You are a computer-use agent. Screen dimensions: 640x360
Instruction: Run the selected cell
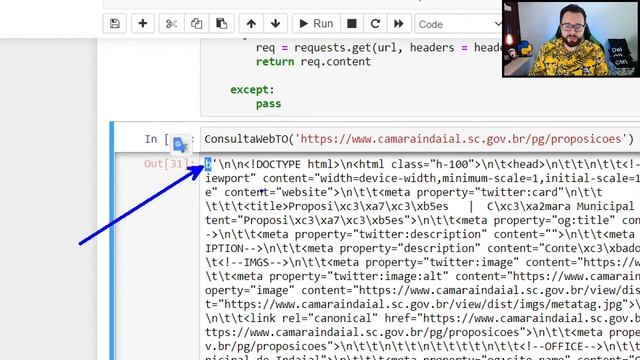coord(316,24)
